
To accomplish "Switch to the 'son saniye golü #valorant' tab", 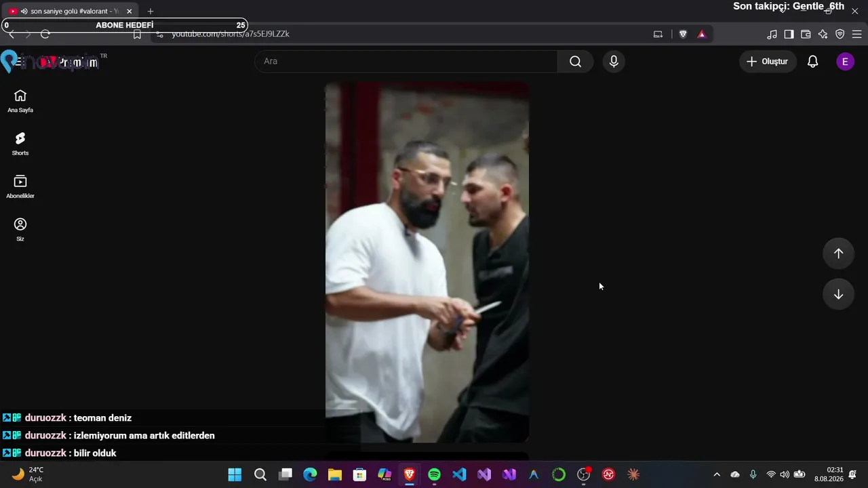I will (71, 12).
